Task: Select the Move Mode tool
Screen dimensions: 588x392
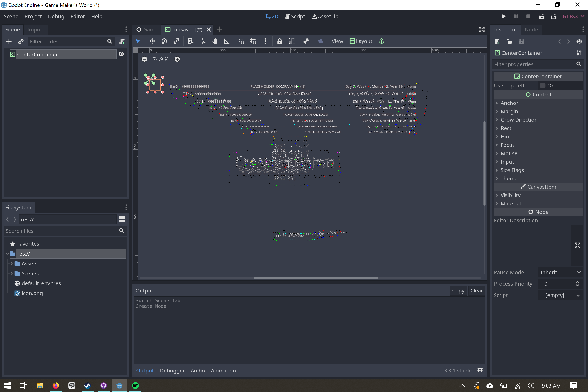Action: tap(152, 41)
